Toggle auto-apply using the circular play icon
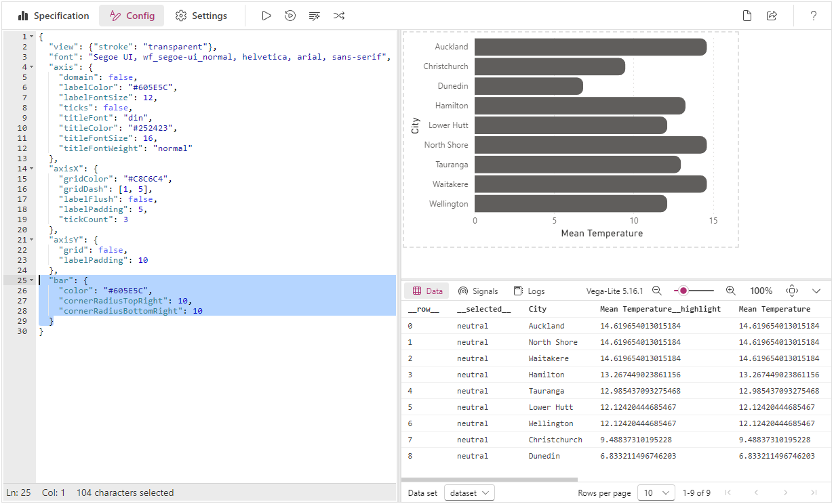This screenshot has height=504, width=834. 290,16
